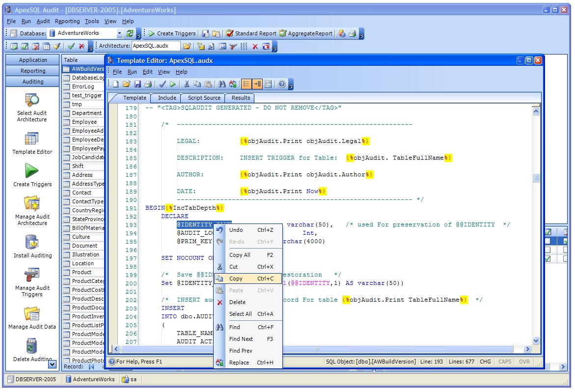Toggle the highlighted list-view button in editor toolbar
Viewport: 575px width, 392px height.
point(246,84)
